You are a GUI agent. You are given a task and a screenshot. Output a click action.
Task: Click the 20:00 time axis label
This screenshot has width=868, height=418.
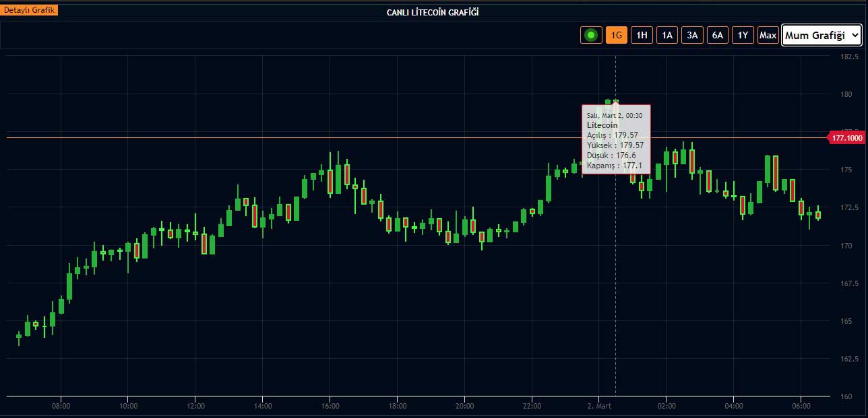tap(464, 406)
